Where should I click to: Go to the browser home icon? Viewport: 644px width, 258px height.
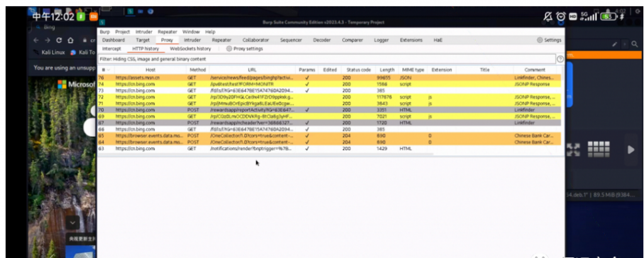(x=70, y=40)
